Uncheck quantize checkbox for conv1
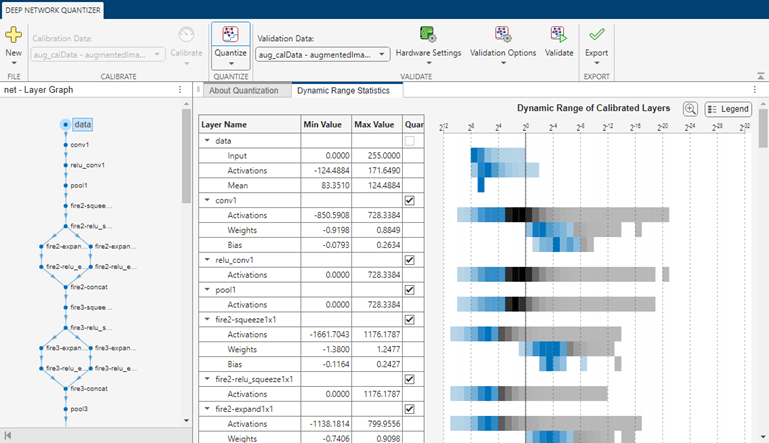769x443 pixels. pyautogui.click(x=410, y=200)
